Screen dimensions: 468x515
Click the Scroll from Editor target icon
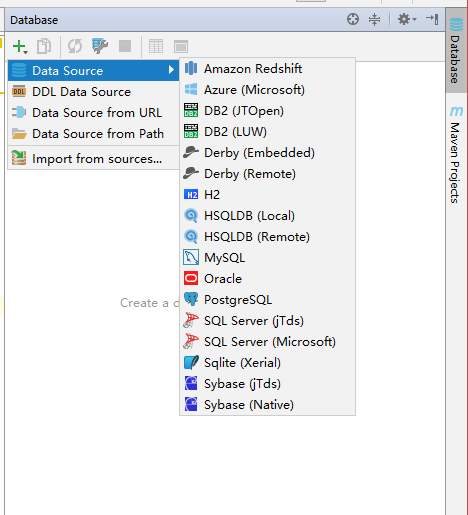(353, 19)
